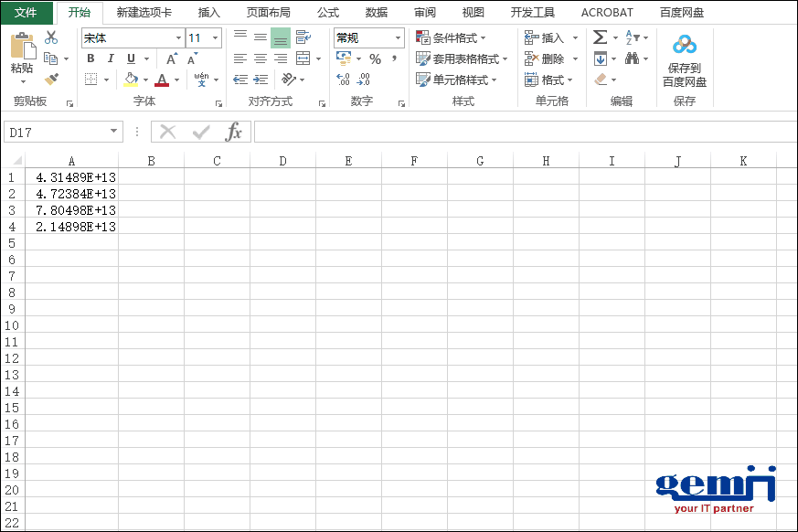
Task: Toggle bold formatting
Action: click(x=90, y=58)
